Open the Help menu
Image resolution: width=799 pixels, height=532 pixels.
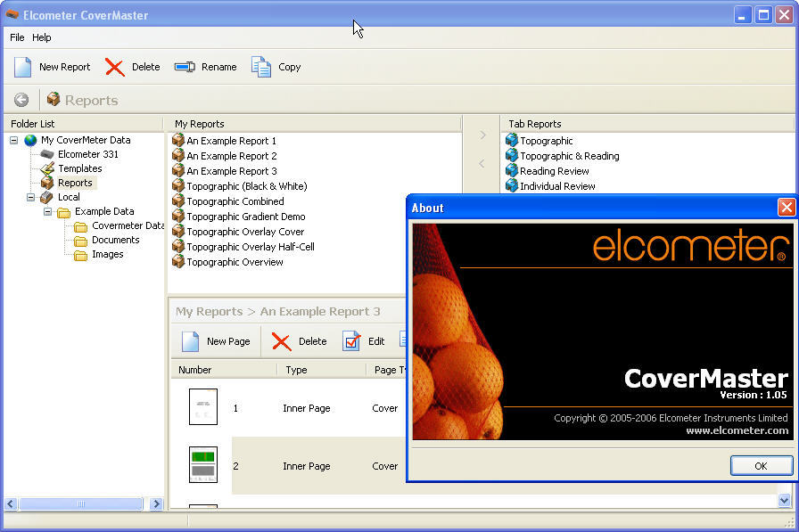click(41, 37)
